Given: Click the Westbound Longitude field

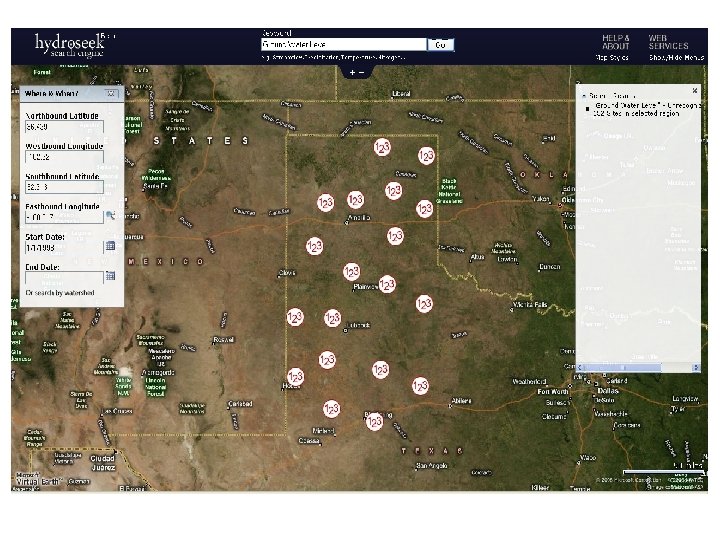Looking at the screenshot, I should point(64,157).
